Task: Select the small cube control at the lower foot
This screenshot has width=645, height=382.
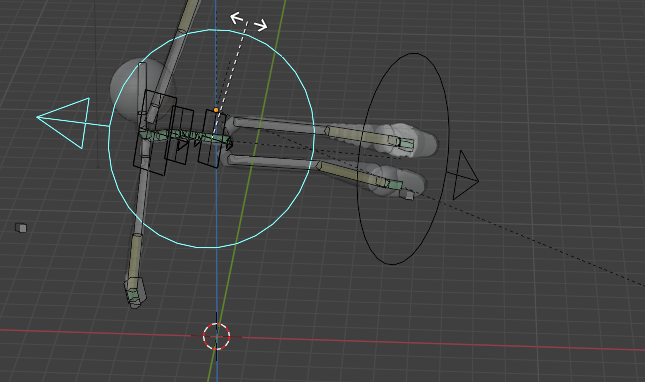Action: coord(407,195)
